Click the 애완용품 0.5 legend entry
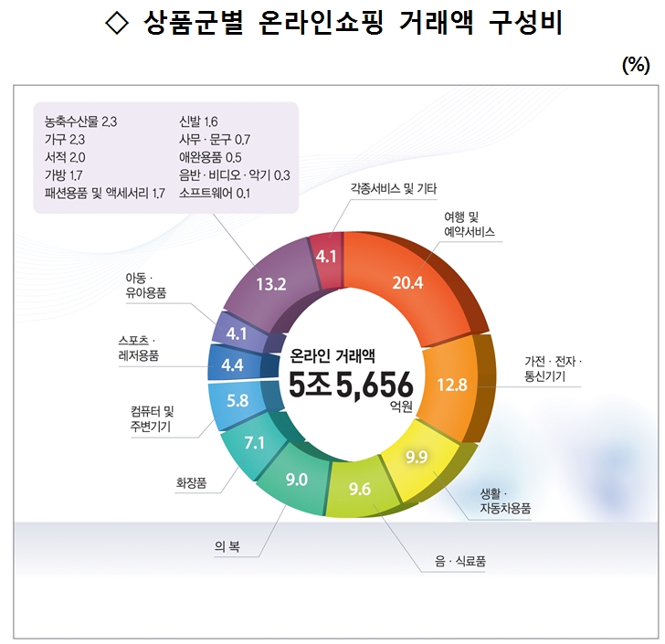This screenshot has height=644, width=665. (210, 157)
